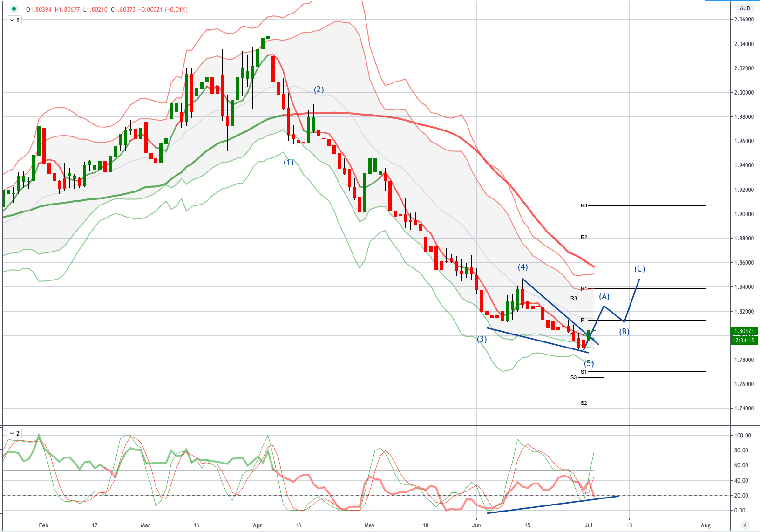Click the wave (3) annotation

tap(482, 339)
